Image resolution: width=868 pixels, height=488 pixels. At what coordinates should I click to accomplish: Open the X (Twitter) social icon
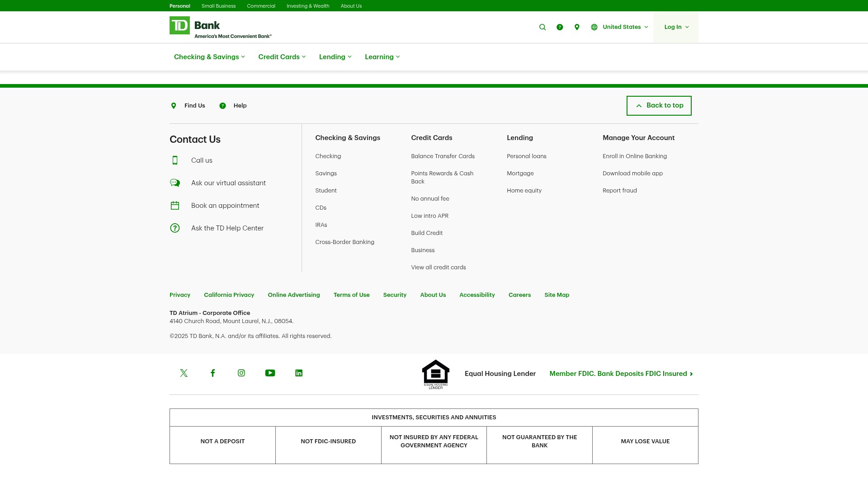point(184,373)
